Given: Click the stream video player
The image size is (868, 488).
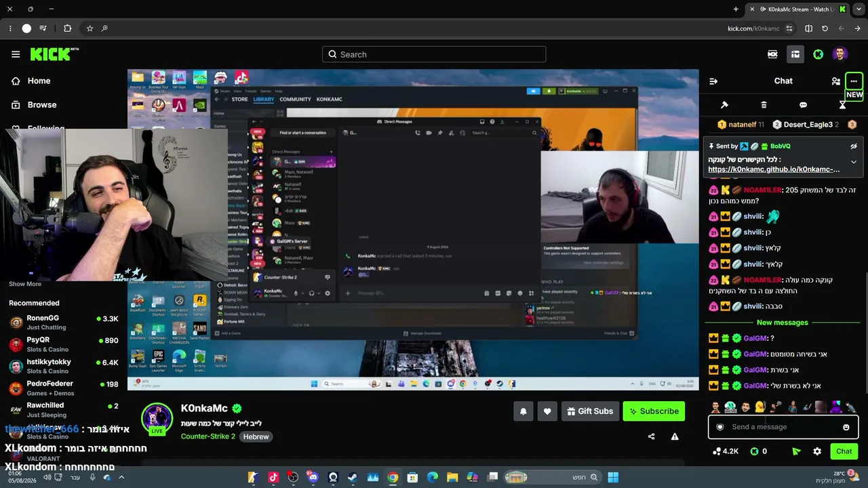Looking at the screenshot, I should 413,230.
